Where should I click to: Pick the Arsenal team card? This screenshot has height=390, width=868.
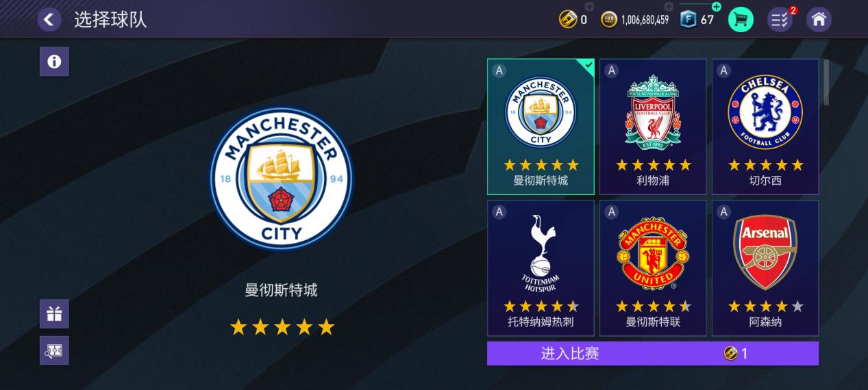click(x=765, y=268)
